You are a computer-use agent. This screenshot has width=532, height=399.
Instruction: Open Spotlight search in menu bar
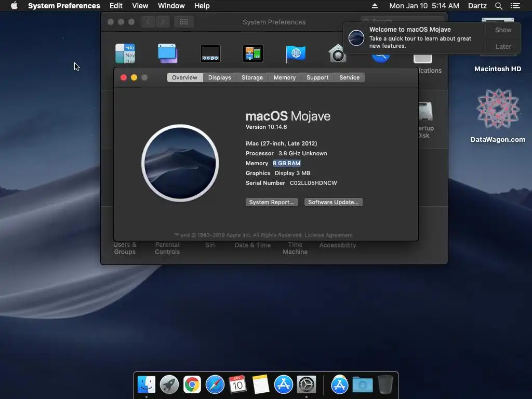[x=498, y=6]
